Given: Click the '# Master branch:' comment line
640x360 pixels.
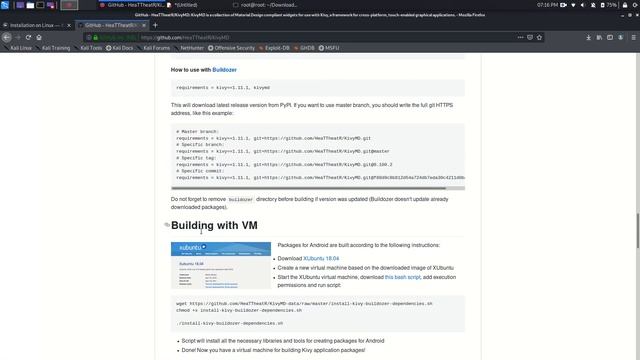Looking at the screenshot, I should point(198,131).
